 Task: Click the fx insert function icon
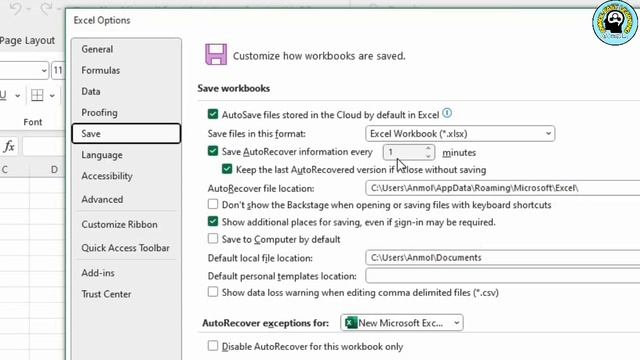click(9, 146)
